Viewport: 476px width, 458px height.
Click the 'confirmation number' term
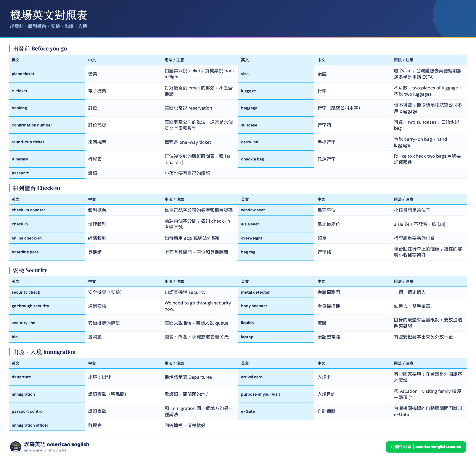tap(32, 125)
